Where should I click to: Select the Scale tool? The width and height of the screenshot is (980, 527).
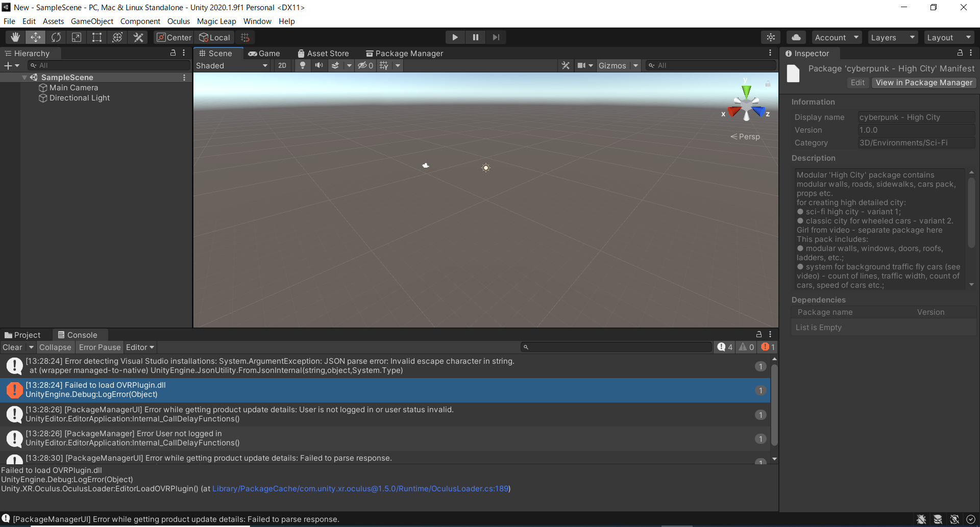pos(77,37)
